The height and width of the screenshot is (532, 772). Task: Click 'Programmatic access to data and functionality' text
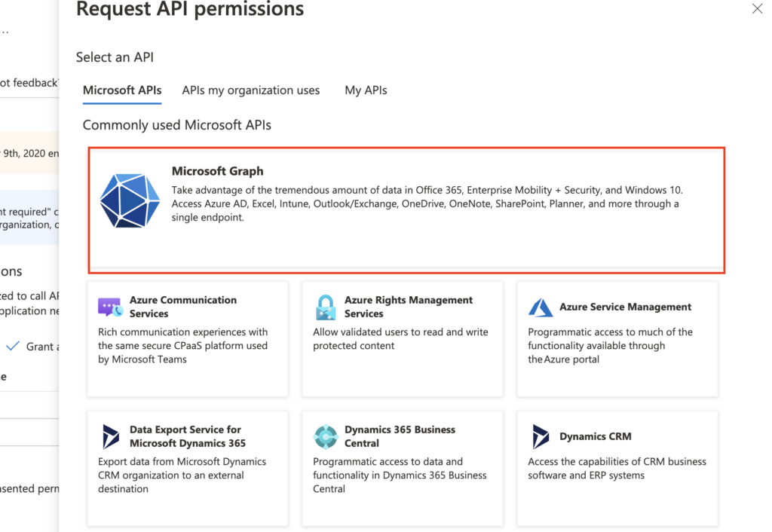click(400, 475)
